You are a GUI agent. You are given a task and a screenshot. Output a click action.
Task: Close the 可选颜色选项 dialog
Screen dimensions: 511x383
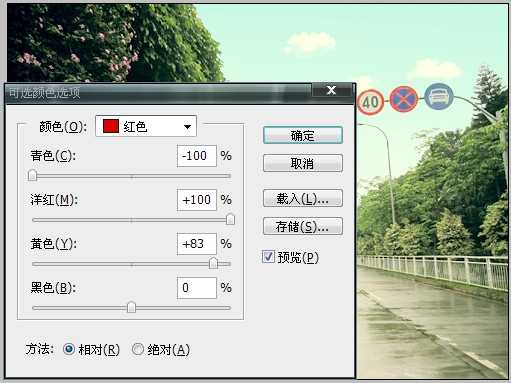331,90
